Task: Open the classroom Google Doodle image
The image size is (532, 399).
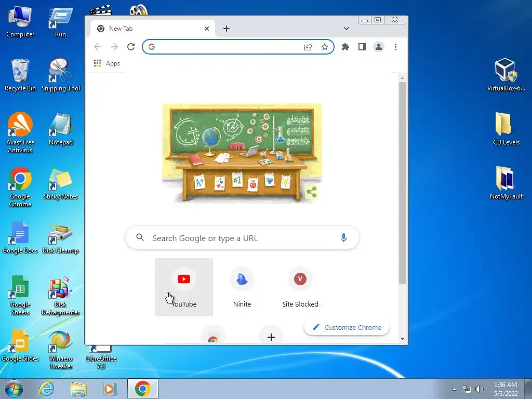Action: click(242, 153)
